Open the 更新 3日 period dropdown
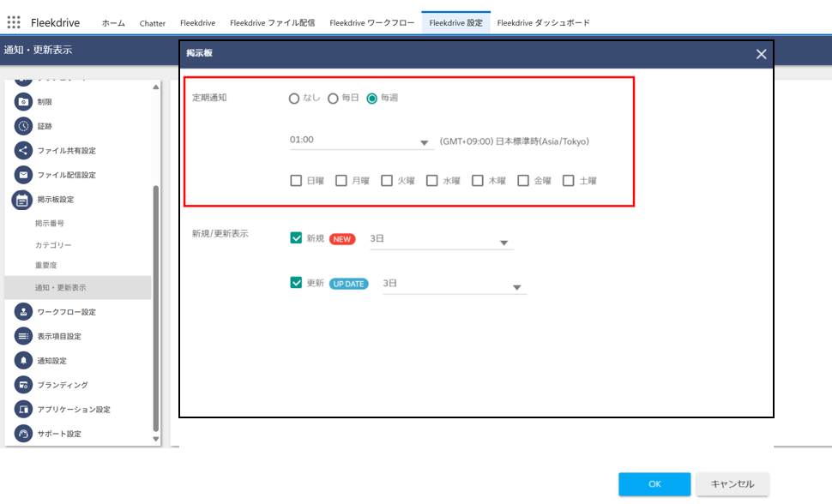The image size is (832, 504). coord(455,285)
